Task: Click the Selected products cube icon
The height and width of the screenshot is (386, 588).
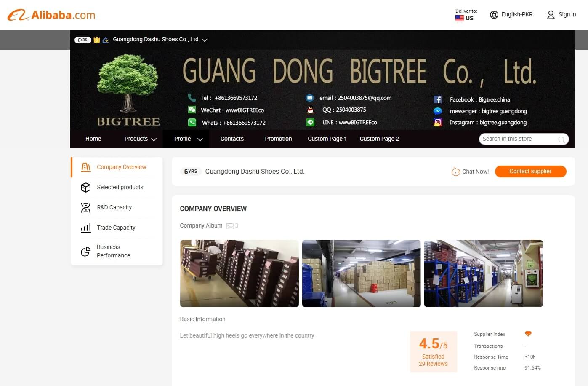Action: coord(86,188)
